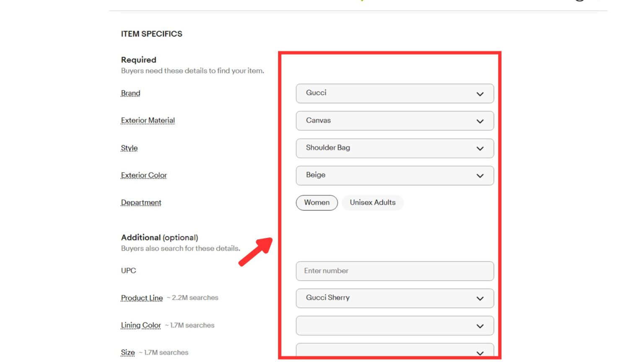This screenshot has height=362, width=644.
Task: Click the Style label link
Action: coord(129,148)
